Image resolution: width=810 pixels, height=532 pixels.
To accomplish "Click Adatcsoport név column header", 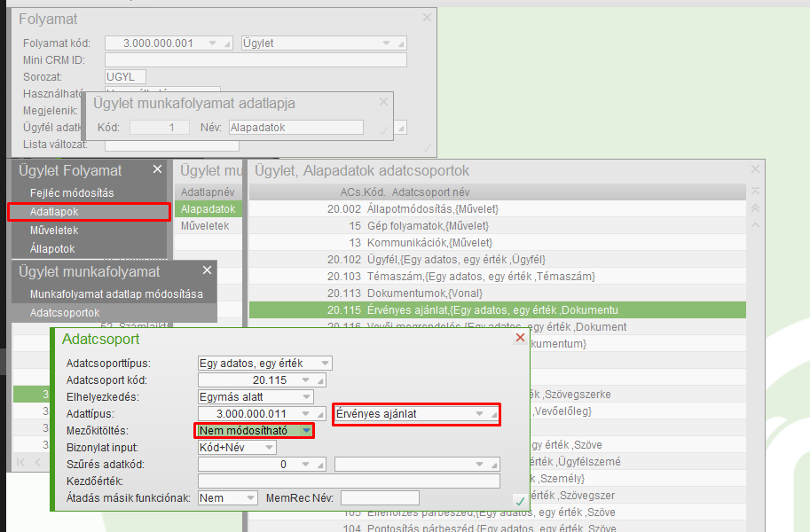I will coord(431,192).
